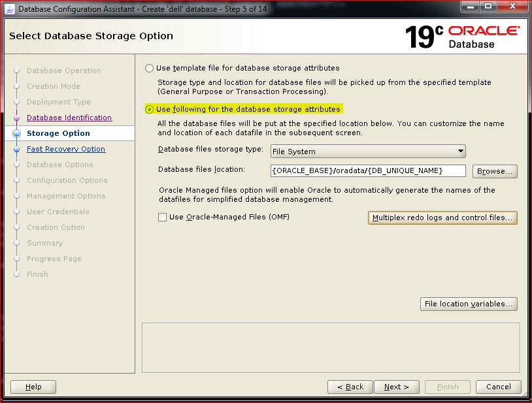
Task: Open File location variables dialog
Action: (469, 304)
